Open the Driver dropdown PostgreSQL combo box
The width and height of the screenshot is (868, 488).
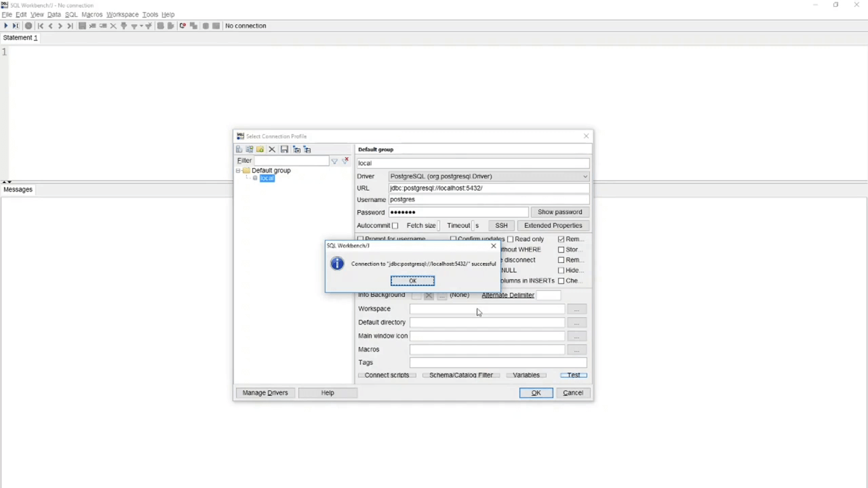click(488, 176)
